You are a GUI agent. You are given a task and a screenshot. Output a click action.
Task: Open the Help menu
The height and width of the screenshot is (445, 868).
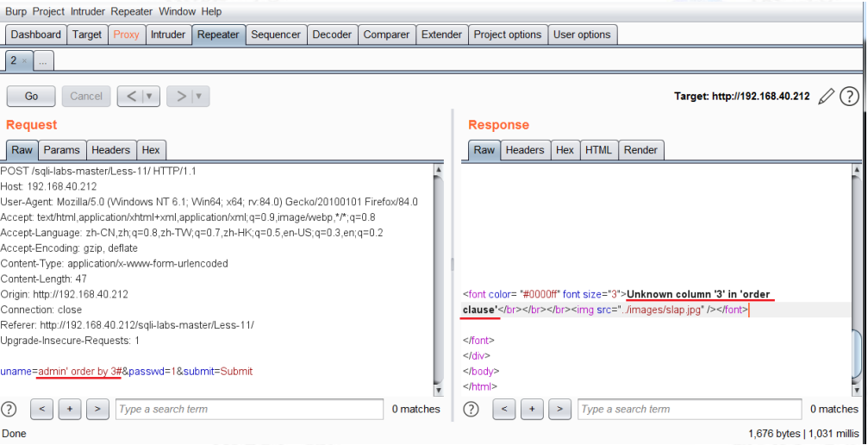tap(211, 11)
